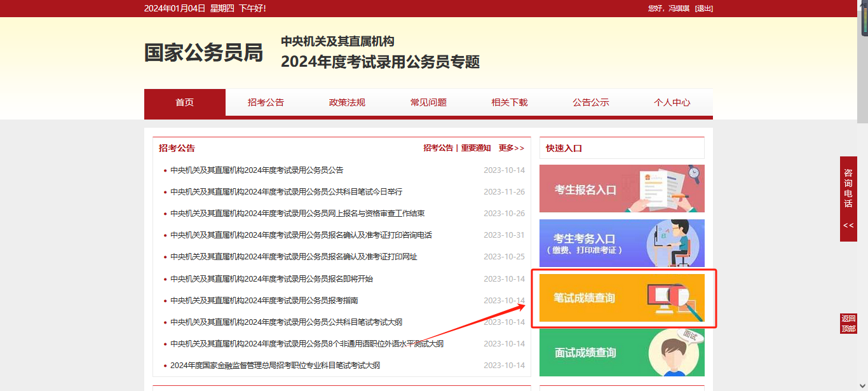This screenshot has width=868, height=391.
Task: Open the 公告公示 navigation tab
Action: pyautogui.click(x=591, y=102)
